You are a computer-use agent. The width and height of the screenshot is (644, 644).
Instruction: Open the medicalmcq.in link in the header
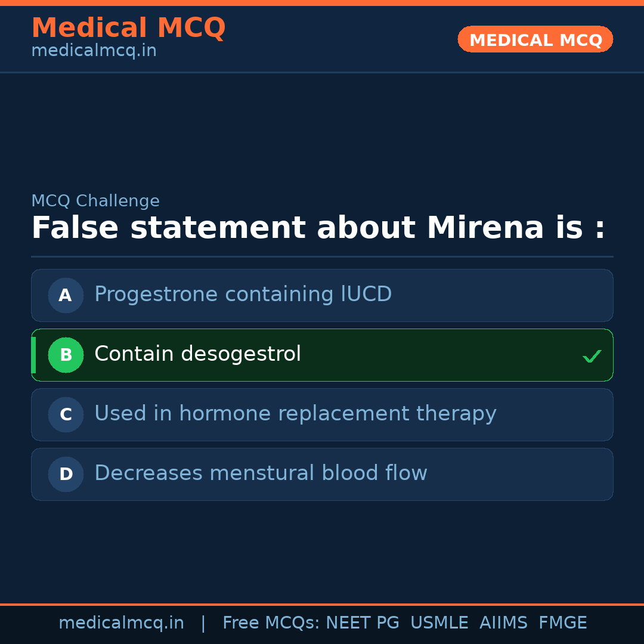pos(94,51)
